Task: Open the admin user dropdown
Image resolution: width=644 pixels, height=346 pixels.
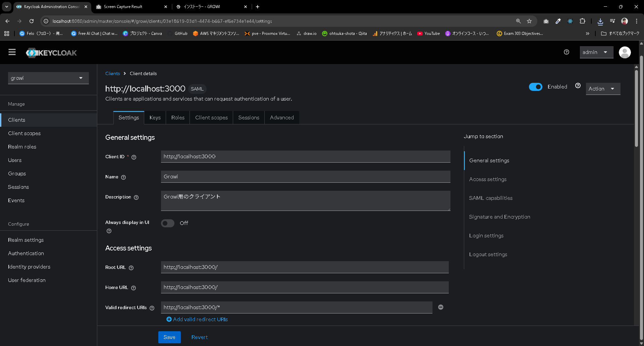Action: coord(596,52)
